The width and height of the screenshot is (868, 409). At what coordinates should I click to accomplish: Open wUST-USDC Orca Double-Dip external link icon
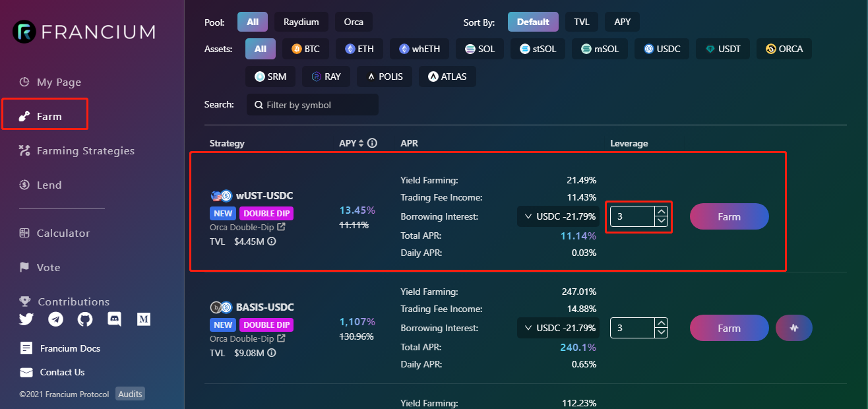point(281,227)
